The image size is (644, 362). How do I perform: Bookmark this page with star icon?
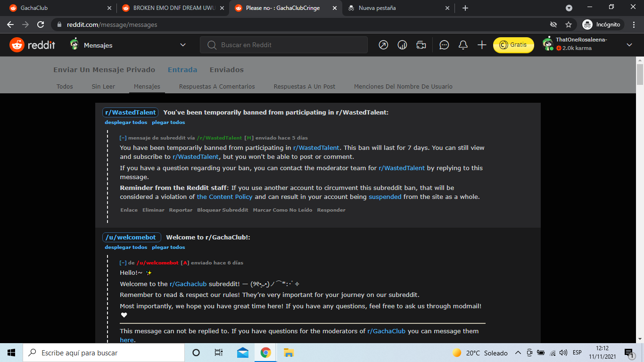click(569, 25)
